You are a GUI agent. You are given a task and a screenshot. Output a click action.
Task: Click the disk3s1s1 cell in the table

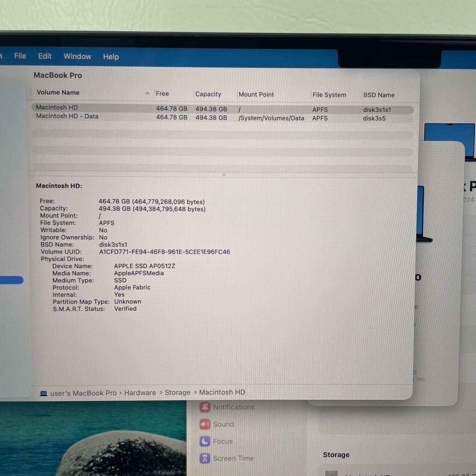[x=377, y=110]
